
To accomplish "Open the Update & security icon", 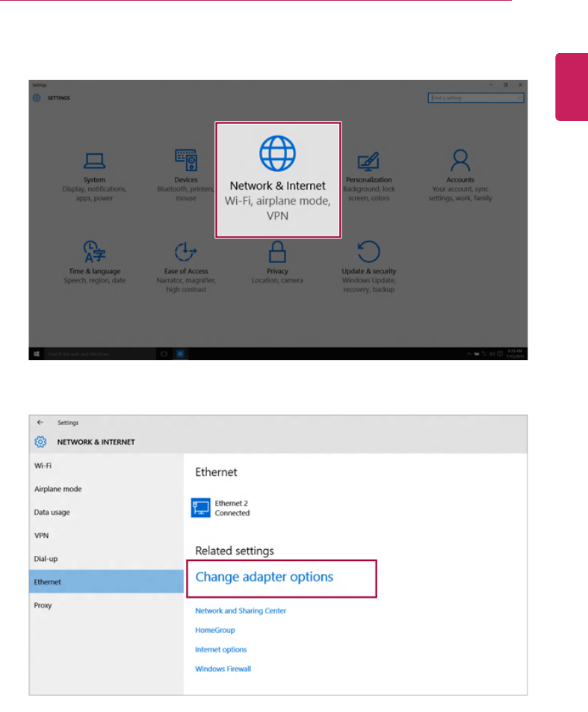I will tap(368, 252).
